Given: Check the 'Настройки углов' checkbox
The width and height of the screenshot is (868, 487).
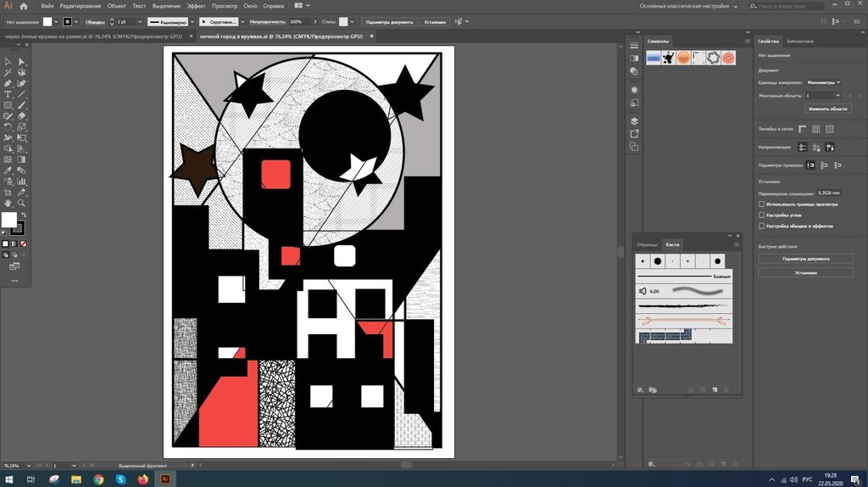Looking at the screenshot, I should click(x=761, y=216).
